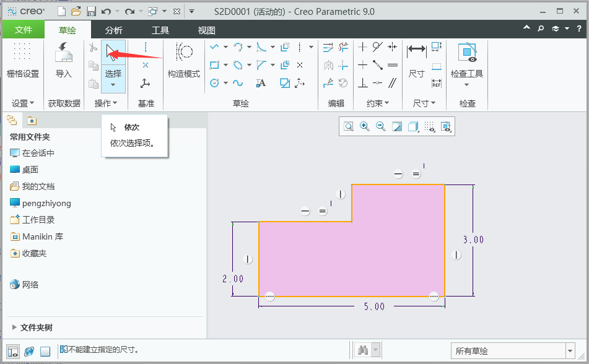Select the sketch Coordinate System tool
The image size is (589, 364).
300,83
